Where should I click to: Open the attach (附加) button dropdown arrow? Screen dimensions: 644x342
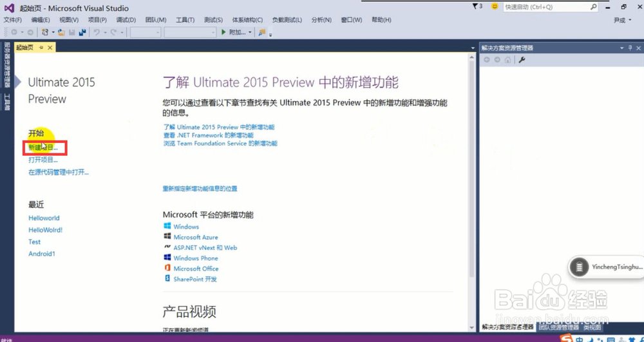coord(250,32)
